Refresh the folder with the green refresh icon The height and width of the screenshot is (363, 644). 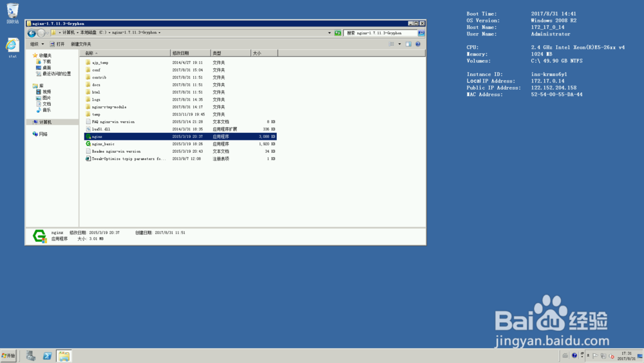tap(337, 33)
